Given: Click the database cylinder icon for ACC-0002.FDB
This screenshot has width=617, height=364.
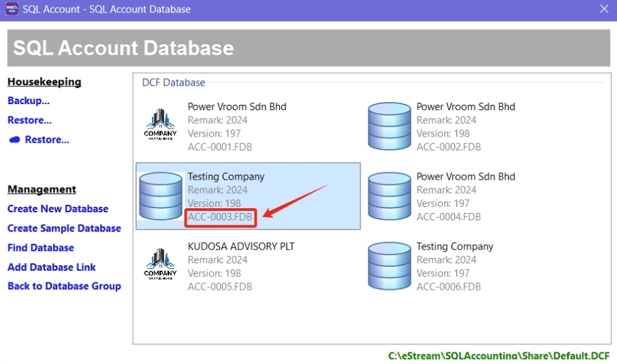Looking at the screenshot, I should click(x=389, y=126).
